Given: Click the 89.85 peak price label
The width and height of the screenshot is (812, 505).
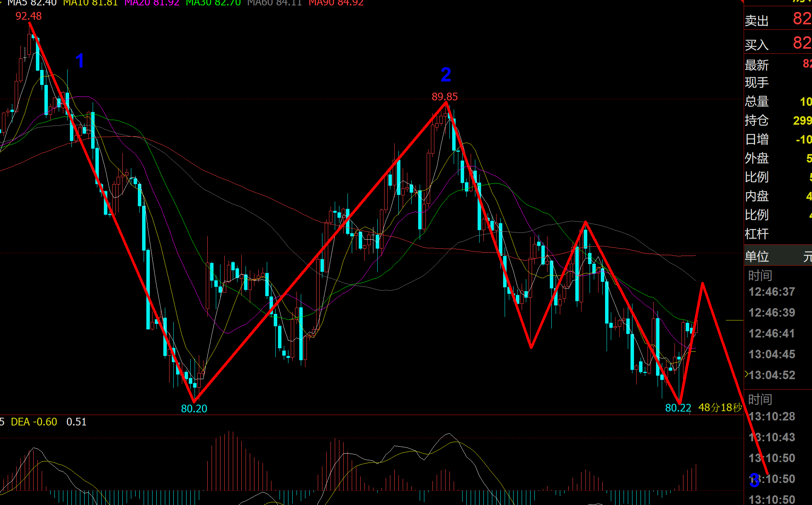Looking at the screenshot, I should point(444,97).
